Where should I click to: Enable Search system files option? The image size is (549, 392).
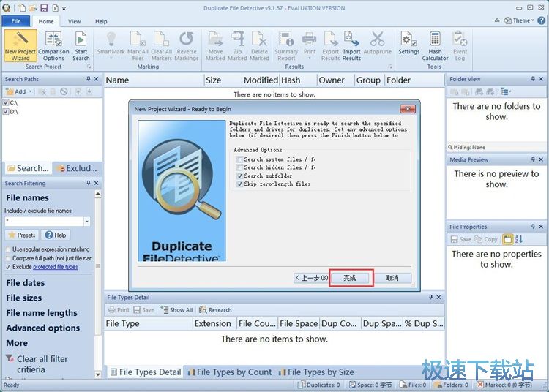[240, 159]
